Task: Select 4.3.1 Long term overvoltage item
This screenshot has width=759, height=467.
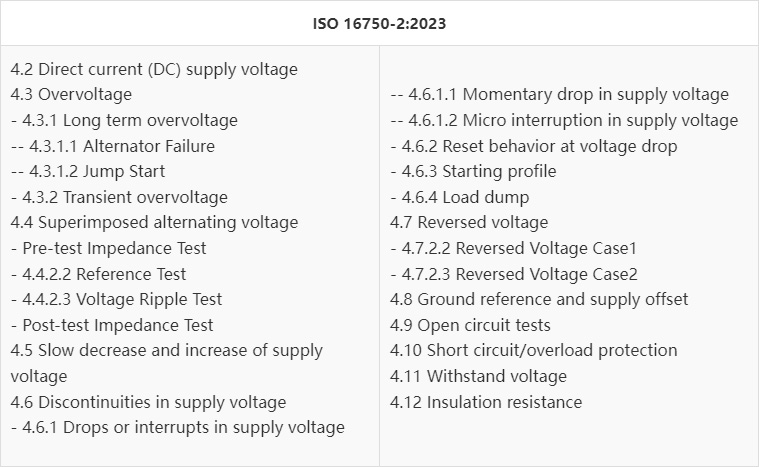Action: point(124,120)
